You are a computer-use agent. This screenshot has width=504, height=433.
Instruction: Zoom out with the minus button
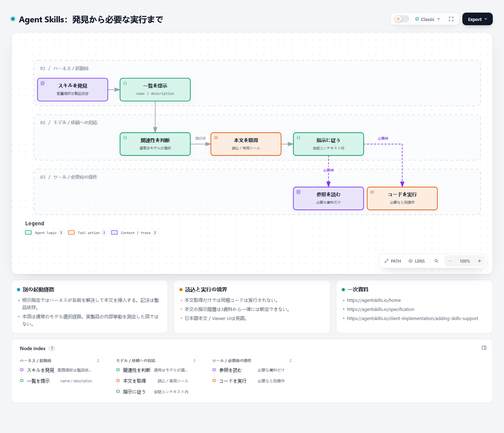pos(450,261)
